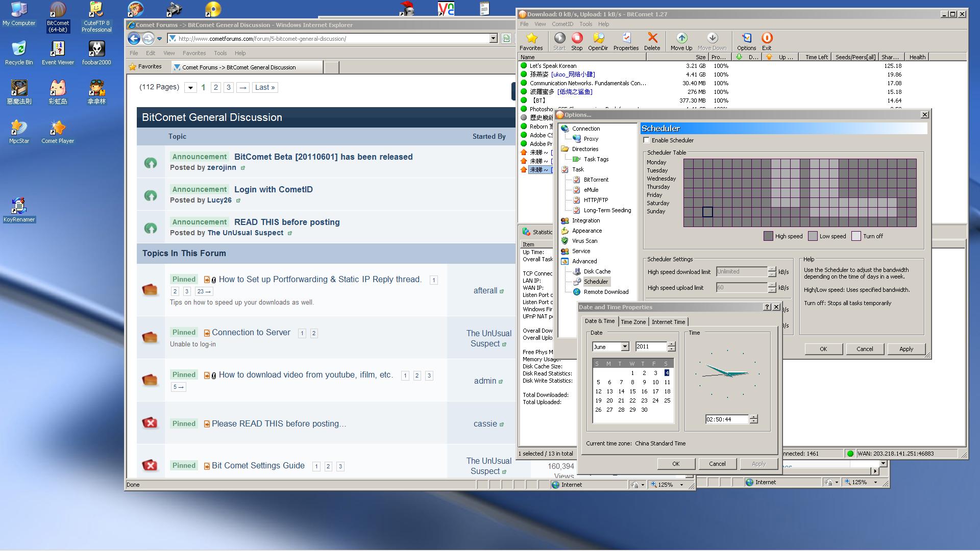This screenshot has height=551, width=980.
Task: Click the time field spinner arrows
Action: [753, 419]
